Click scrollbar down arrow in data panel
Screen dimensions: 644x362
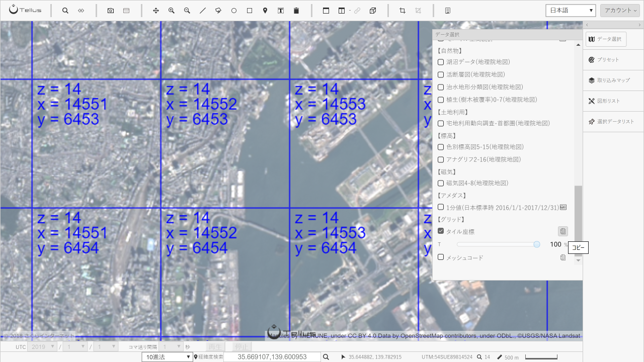point(578,260)
